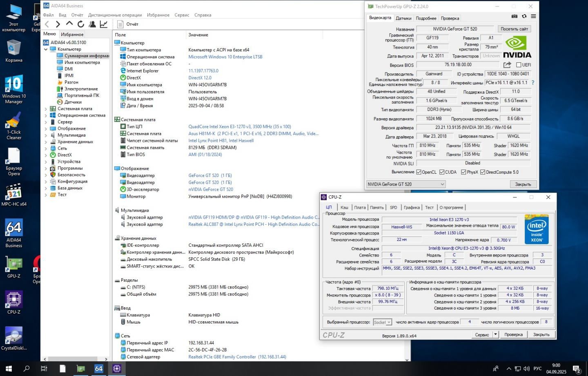Click the AIDA64 refresh icon
The height and width of the screenshot is (376, 588).
coord(81,24)
